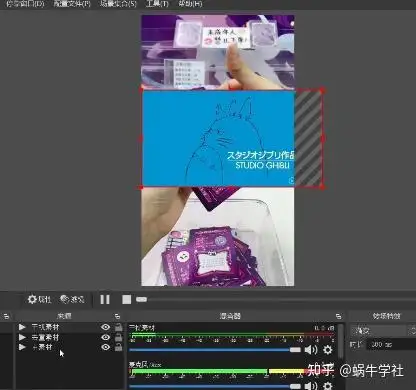Click the mixer panel vertical scrollbar
This screenshot has width=416, height=390.
[341, 340]
